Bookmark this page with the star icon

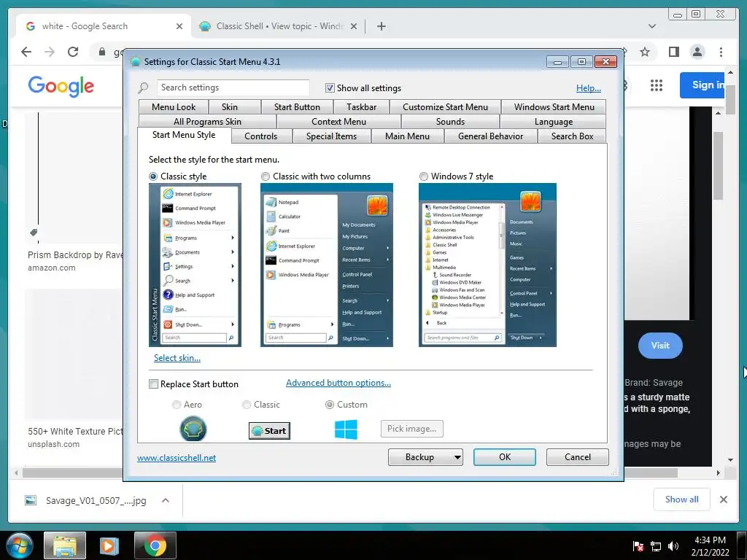pos(645,52)
